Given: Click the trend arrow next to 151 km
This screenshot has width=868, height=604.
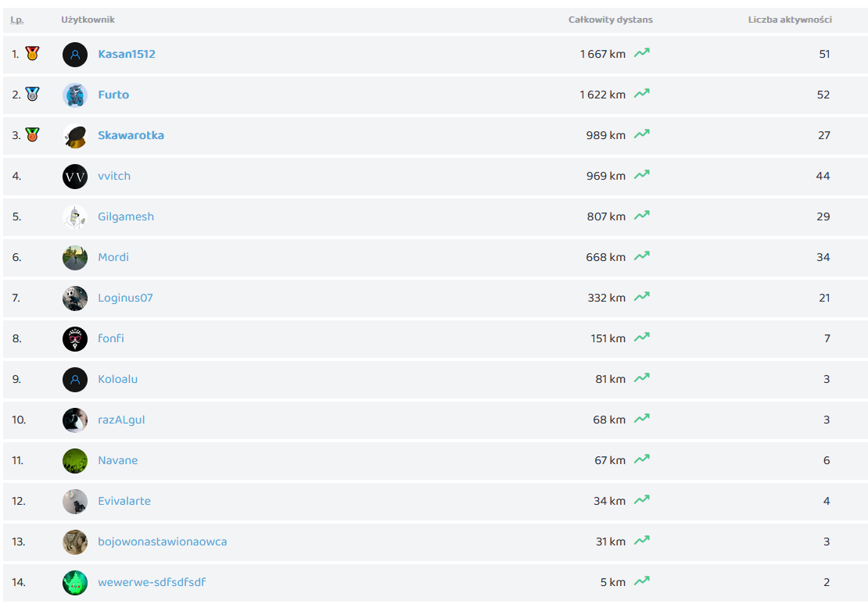Looking at the screenshot, I should tap(642, 338).
